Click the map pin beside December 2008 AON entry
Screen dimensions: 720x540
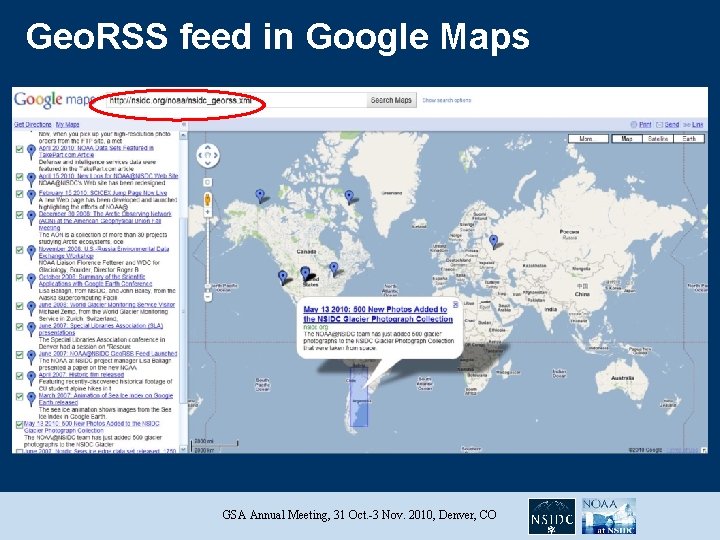[x=31, y=217]
